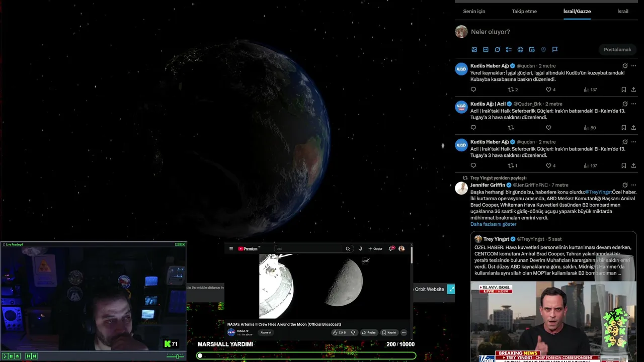Open Grok icon on Kudüs Ağı | Acil post
This screenshot has height=362, width=644.
point(625,104)
